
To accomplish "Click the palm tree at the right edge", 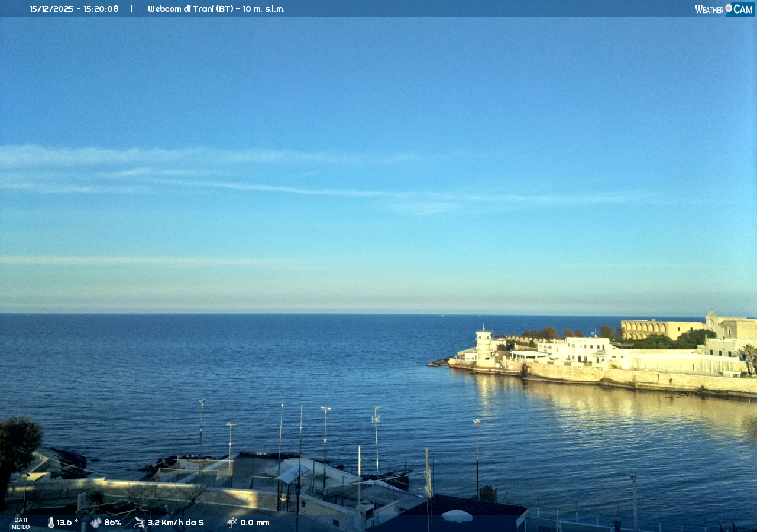I will (x=749, y=355).
